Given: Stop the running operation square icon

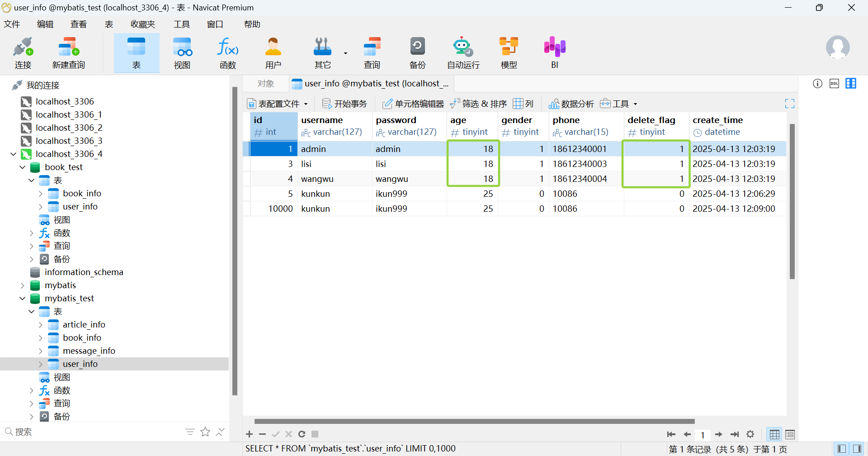Looking at the screenshot, I should coord(315,434).
